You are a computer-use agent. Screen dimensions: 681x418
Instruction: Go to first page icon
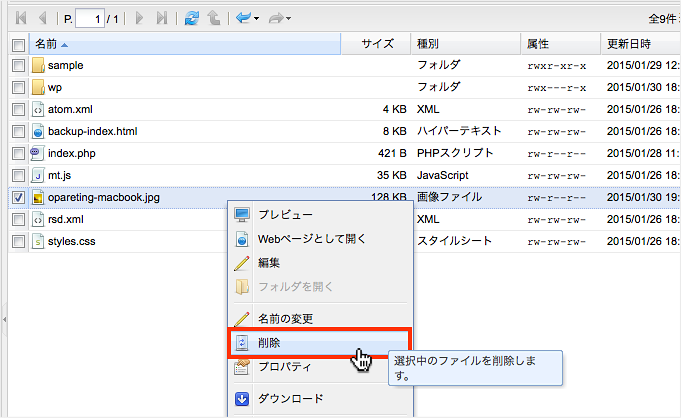click(21, 18)
